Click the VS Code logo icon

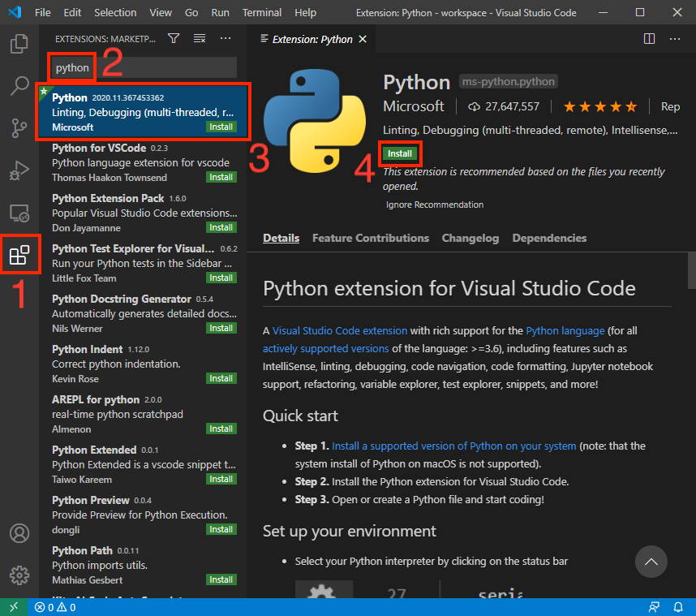tap(15, 12)
